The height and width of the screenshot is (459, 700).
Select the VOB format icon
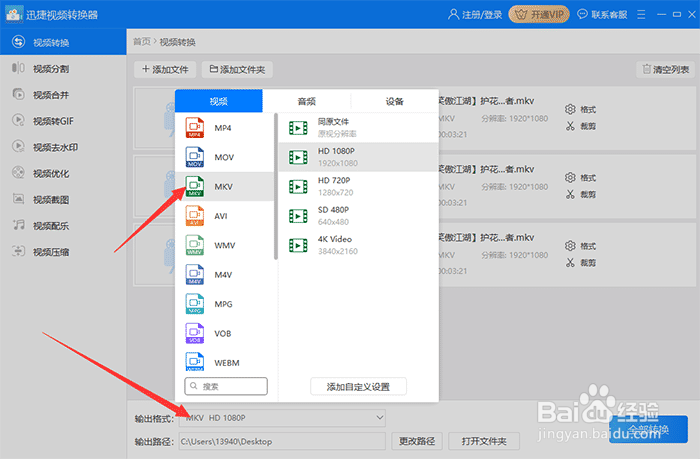pyautogui.click(x=195, y=334)
